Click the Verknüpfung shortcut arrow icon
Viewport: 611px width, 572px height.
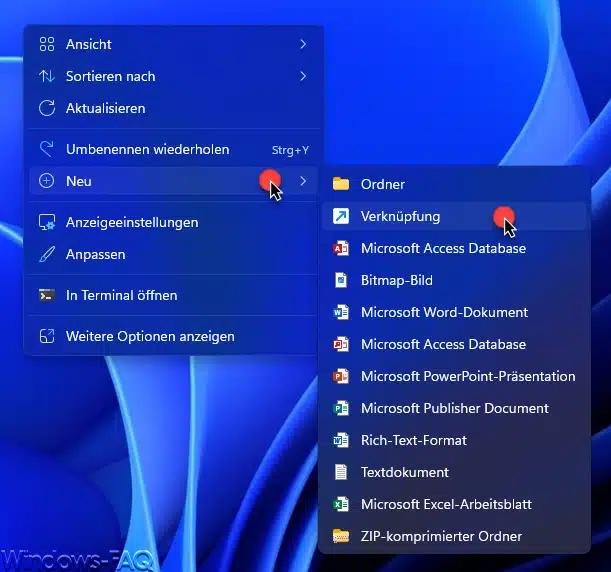point(341,216)
